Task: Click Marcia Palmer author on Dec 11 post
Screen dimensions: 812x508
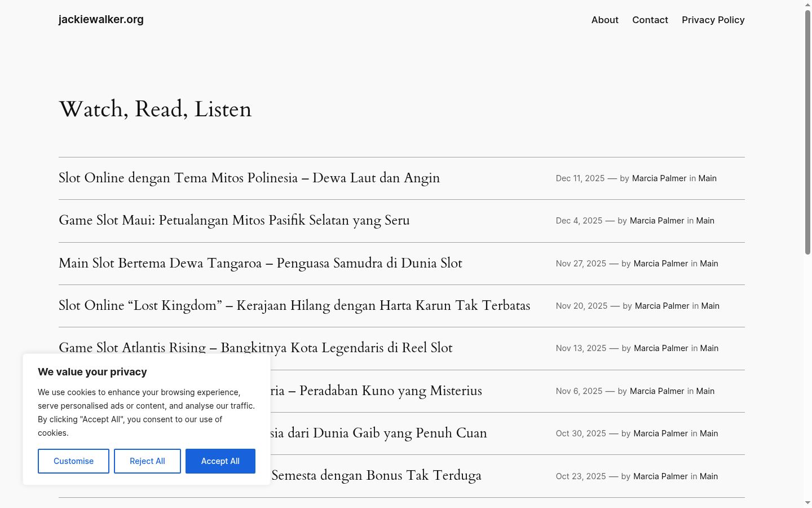Action: click(659, 178)
